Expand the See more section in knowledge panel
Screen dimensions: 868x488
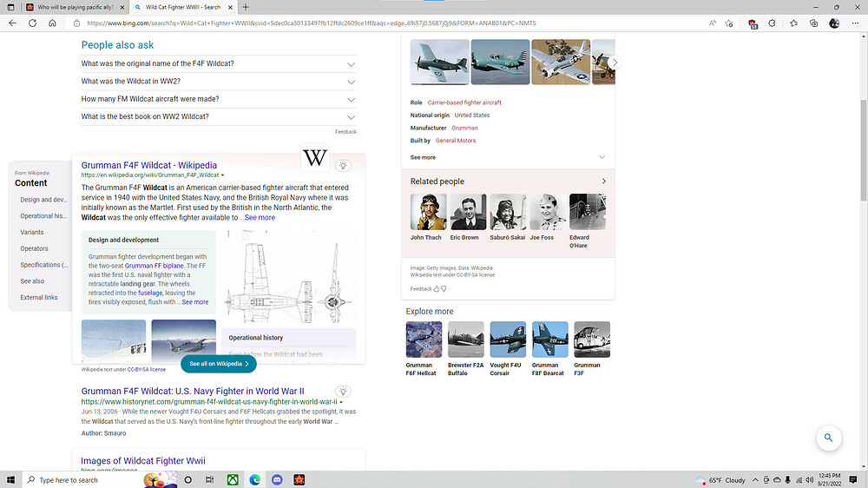pos(508,157)
